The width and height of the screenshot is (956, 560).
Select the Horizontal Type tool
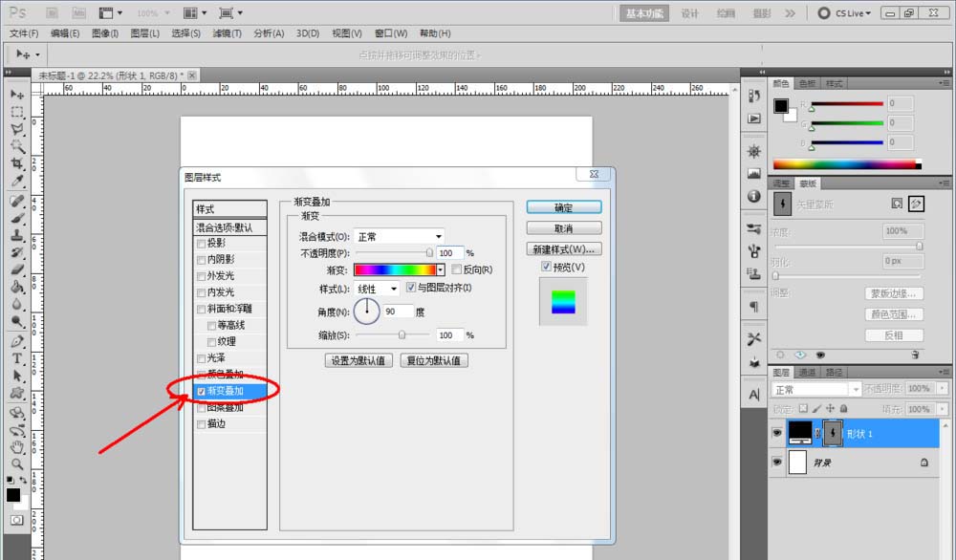pyautogui.click(x=16, y=358)
